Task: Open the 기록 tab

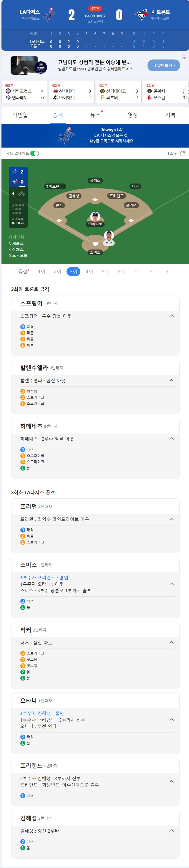Action: pyautogui.click(x=170, y=115)
